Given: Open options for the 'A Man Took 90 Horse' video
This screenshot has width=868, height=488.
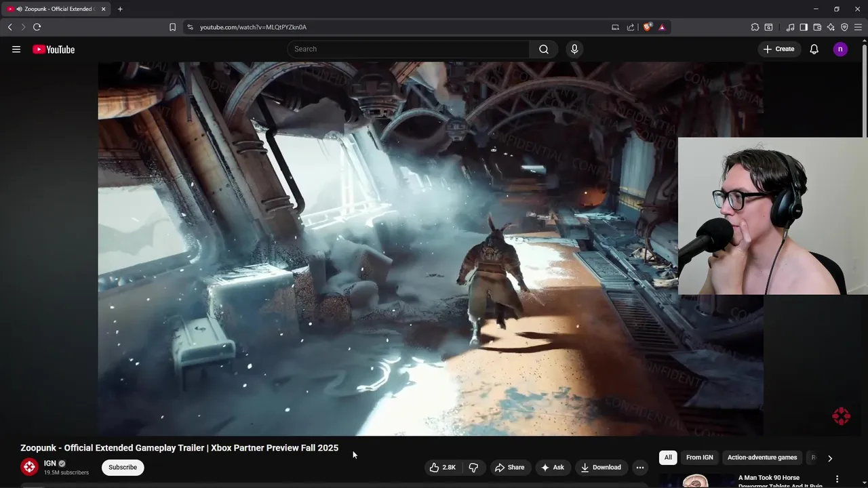Looking at the screenshot, I should tap(837, 479).
